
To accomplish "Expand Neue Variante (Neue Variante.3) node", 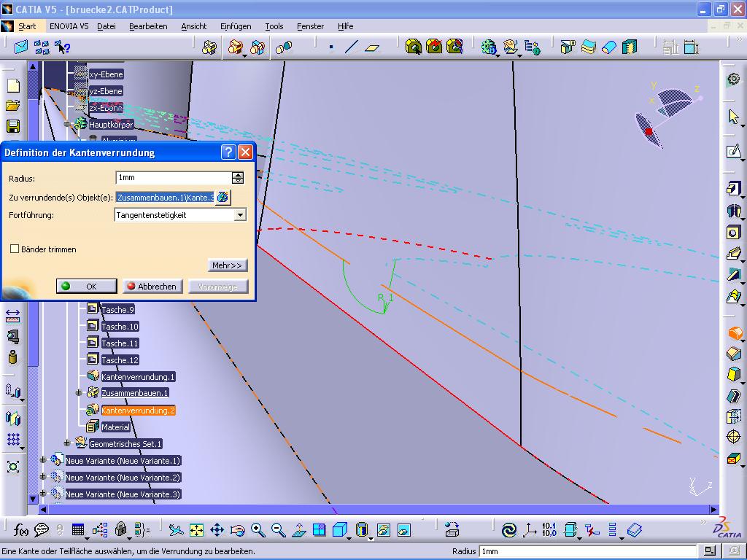I will [x=43, y=494].
